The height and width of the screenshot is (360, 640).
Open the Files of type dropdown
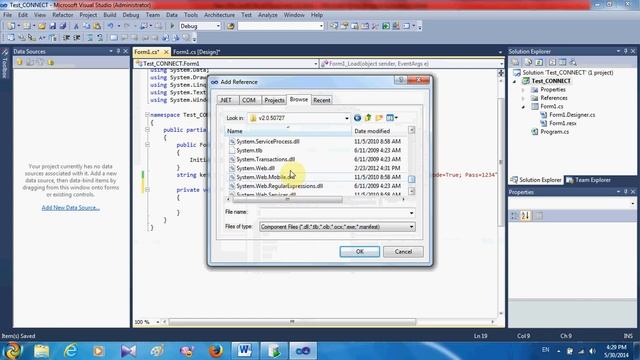[x=411, y=227]
